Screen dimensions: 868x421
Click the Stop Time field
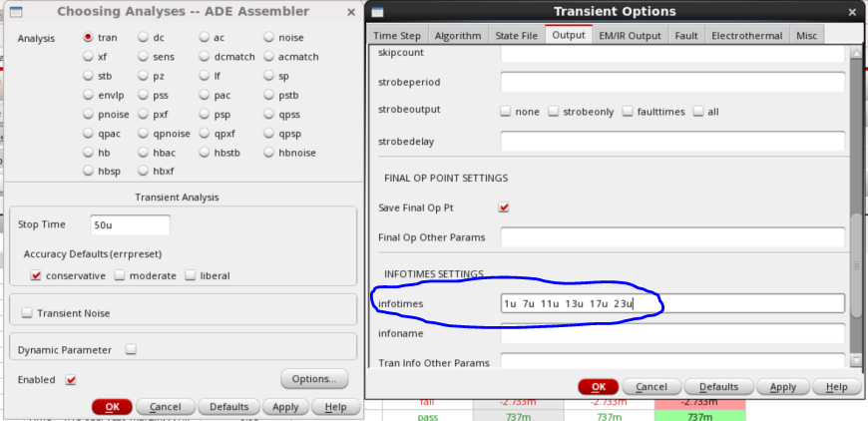point(130,224)
